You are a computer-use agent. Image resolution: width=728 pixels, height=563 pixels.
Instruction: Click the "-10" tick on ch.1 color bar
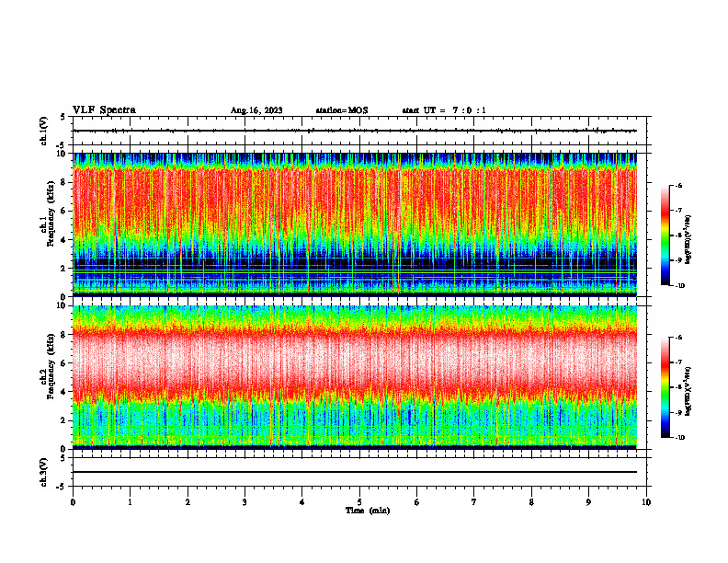click(x=679, y=286)
